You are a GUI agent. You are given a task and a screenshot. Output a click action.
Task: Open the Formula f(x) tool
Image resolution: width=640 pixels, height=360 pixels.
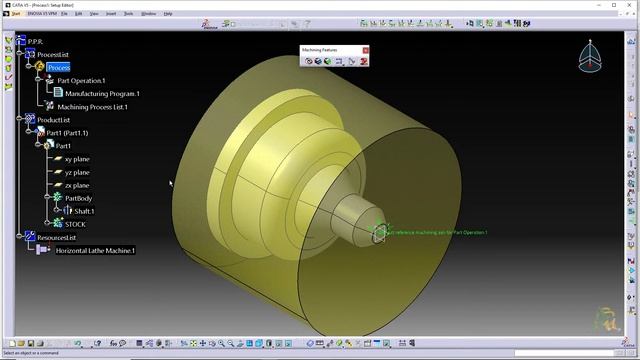point(113,344)
